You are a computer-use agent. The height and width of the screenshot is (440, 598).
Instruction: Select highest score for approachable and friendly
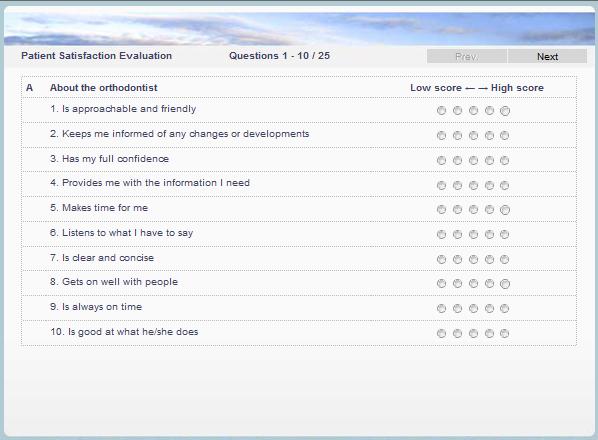click(505, 111)
